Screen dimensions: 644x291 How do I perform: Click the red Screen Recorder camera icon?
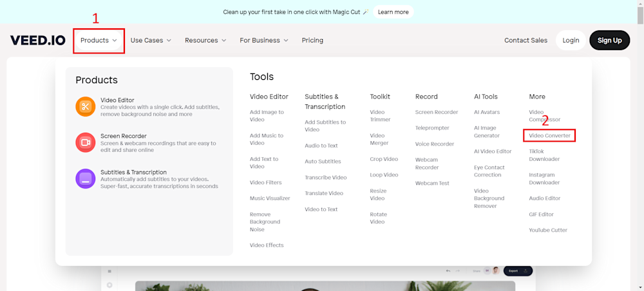pos(86,142)
